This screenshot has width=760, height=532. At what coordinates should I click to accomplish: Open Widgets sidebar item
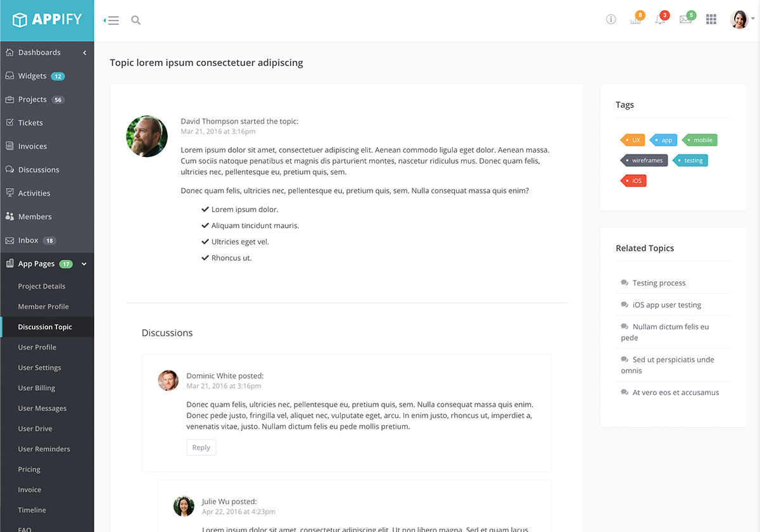[32, 76]
